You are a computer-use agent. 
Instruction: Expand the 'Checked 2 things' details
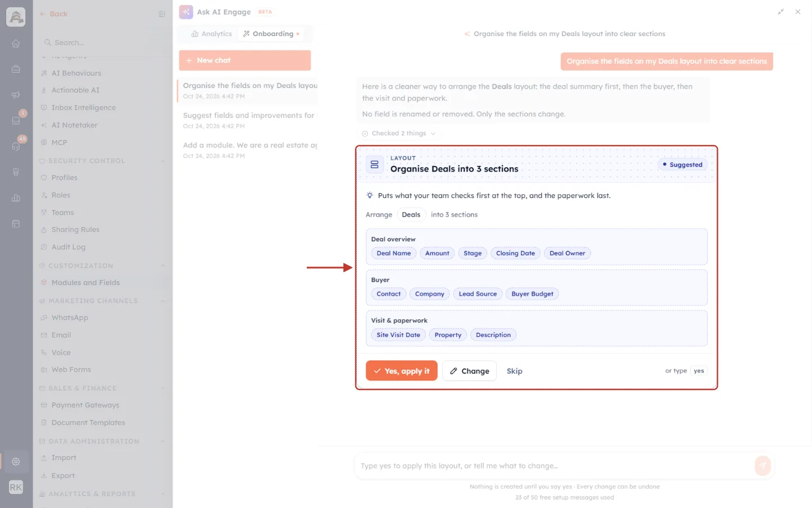pos(399,134)
